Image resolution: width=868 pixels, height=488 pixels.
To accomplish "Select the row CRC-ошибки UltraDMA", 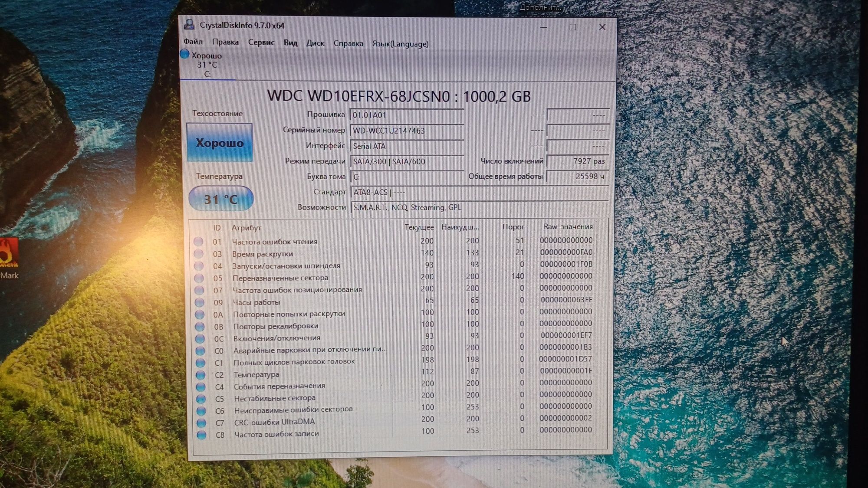I will click(393, 420).
